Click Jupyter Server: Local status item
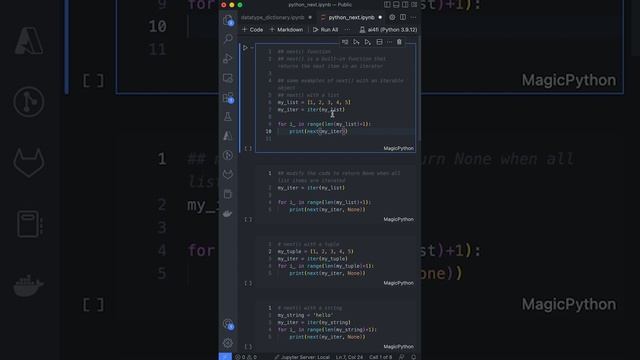This screenshot has height=360, width=640. [x=302, y=357]
